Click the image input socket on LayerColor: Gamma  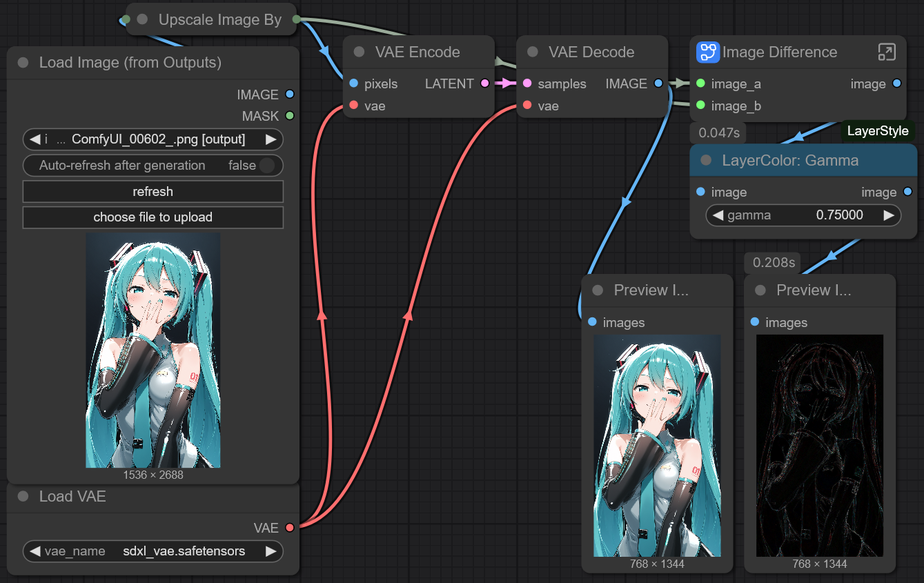coord(701,192)
